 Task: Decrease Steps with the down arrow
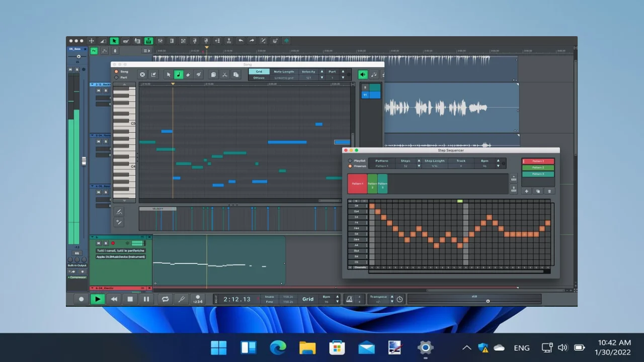(x=419, y=166)
